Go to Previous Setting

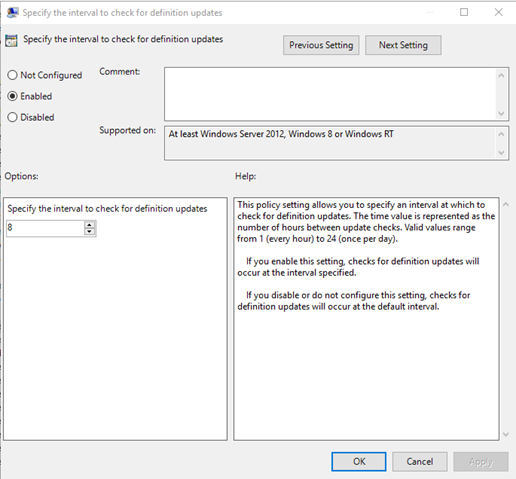click(321, 45)
